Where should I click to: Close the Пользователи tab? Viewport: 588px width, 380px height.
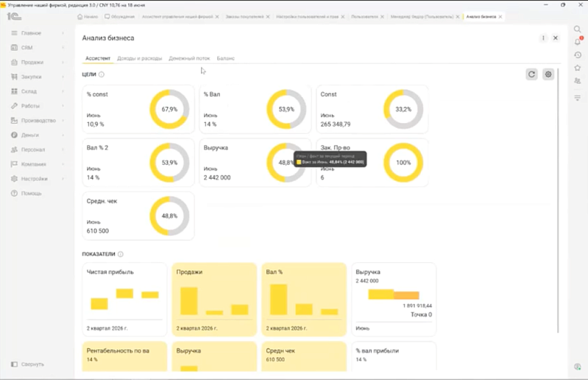382,17
